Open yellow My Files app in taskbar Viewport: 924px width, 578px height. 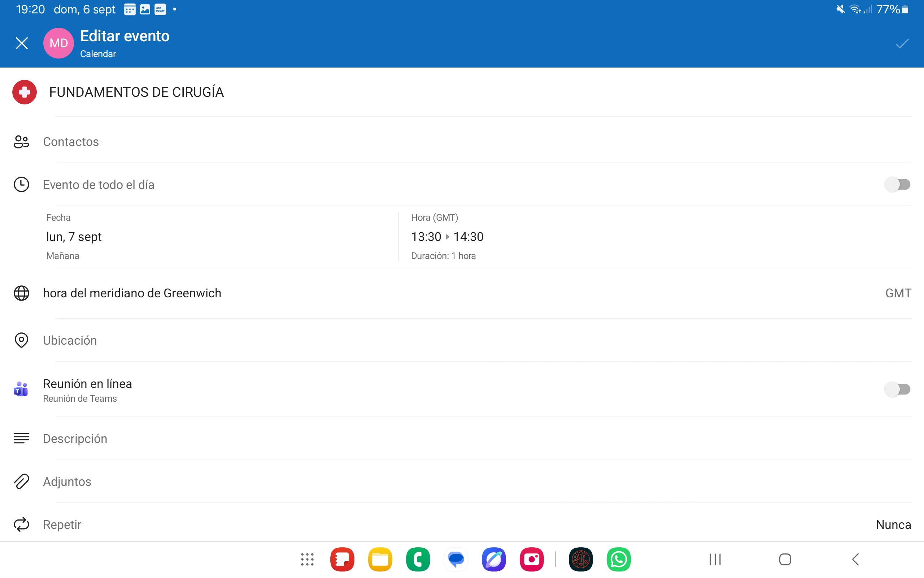tap(380, 559)
